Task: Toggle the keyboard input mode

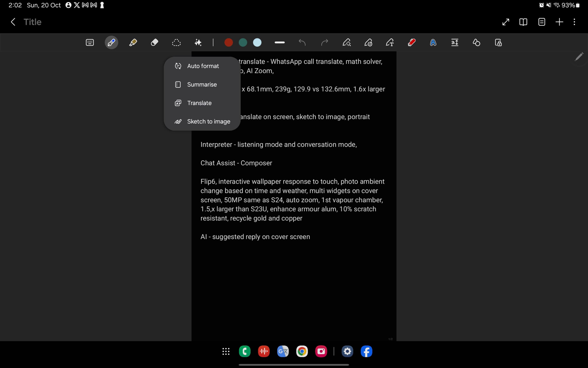Action: pyautogui.click(x=90, y=42)
